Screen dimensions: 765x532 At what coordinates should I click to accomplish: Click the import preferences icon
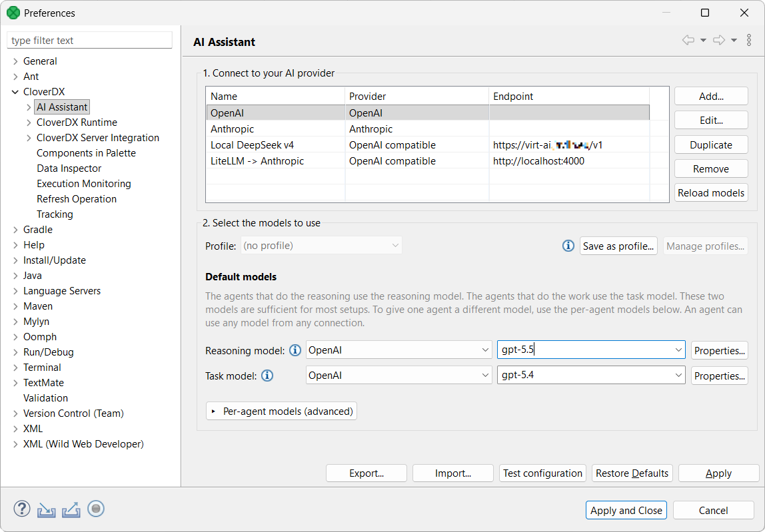coord(47,510)
